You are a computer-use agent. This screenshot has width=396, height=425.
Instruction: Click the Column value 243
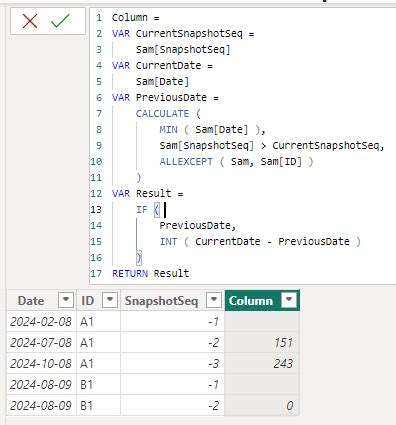(262, 364)
